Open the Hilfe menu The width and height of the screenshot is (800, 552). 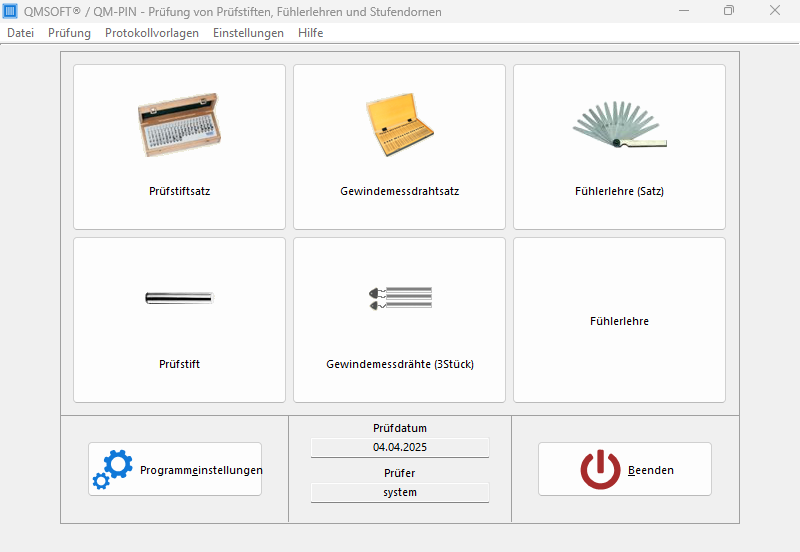(x=310, y=33)
